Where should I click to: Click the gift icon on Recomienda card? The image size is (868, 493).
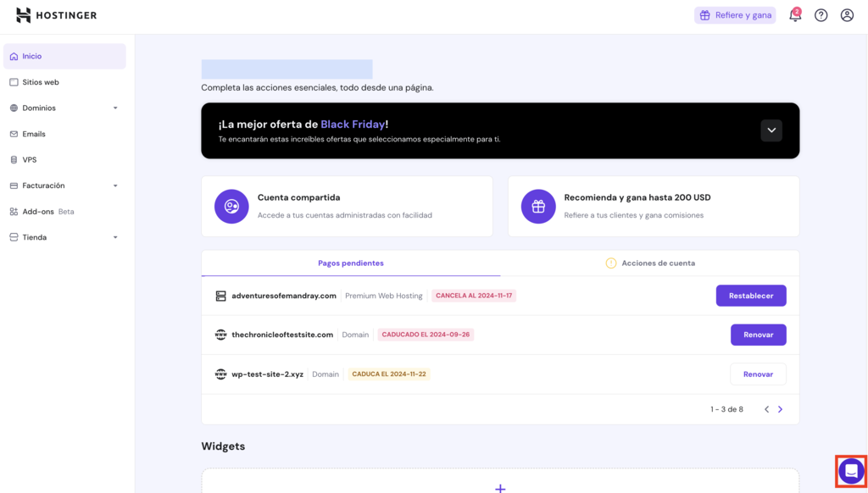tap(538, 206)
